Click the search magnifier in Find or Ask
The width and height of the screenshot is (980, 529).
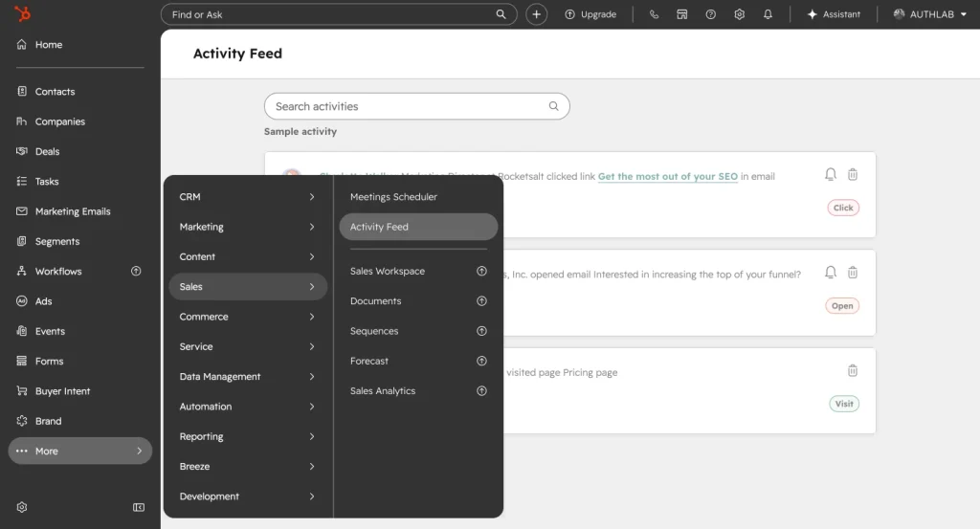pyautogui.click(x=501, y=14)
